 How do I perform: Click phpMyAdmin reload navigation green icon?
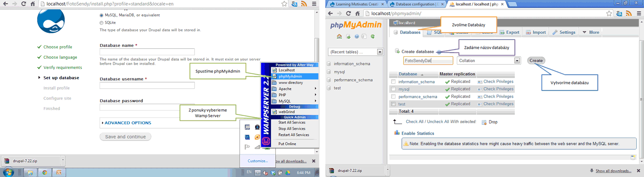tap(374, 36)
